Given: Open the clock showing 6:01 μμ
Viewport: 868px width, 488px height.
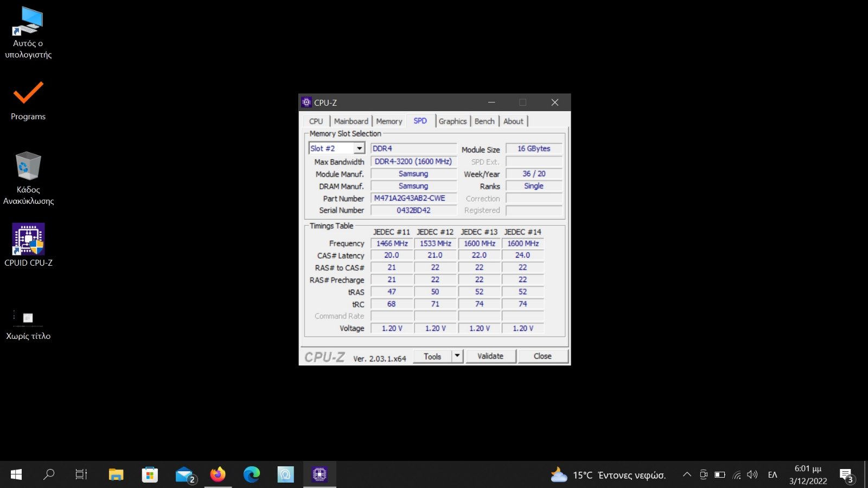Looking at the screenshot, I should point(808,474).
